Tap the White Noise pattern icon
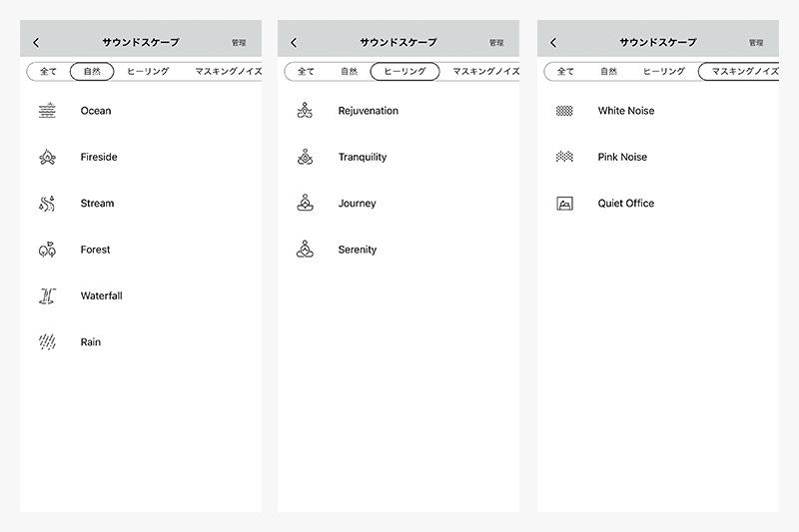The image size is (799, 532). [x=564, y=111]
